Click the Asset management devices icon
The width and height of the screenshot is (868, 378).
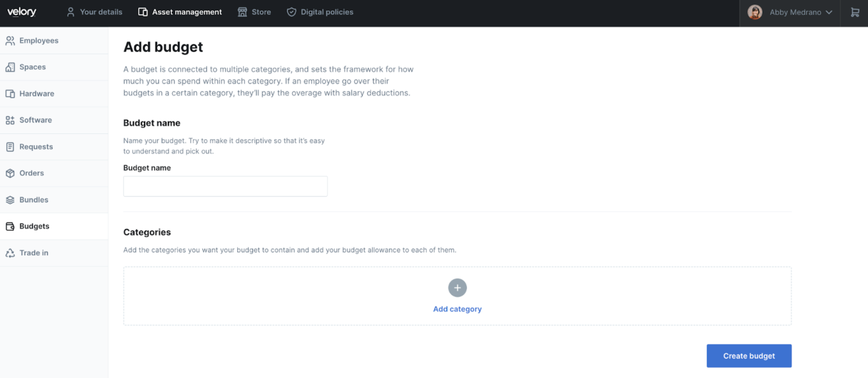pos(143,12)
